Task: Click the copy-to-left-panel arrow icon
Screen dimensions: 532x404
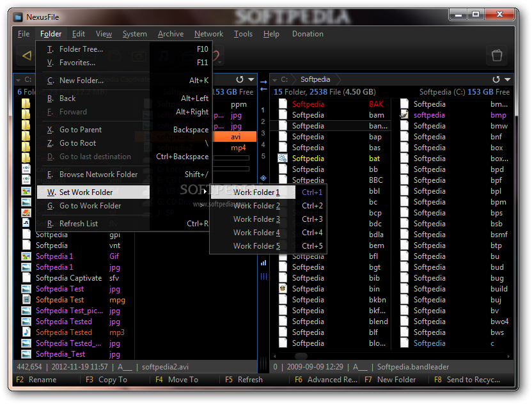Action: 263,89
